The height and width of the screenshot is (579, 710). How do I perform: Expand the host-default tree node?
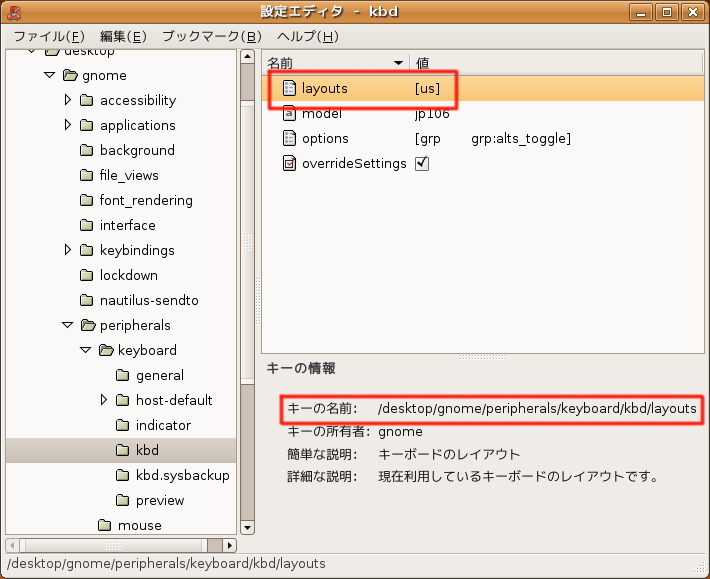104,401
